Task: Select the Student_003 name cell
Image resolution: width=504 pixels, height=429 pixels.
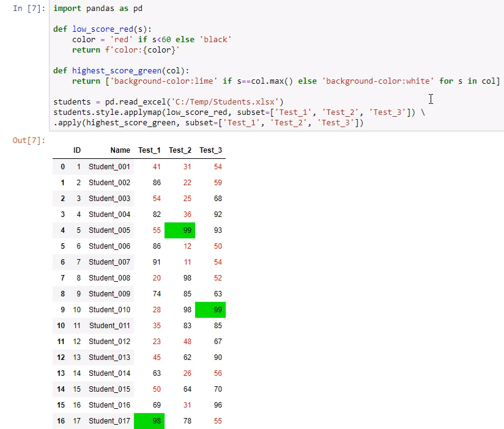Action: 109,199
